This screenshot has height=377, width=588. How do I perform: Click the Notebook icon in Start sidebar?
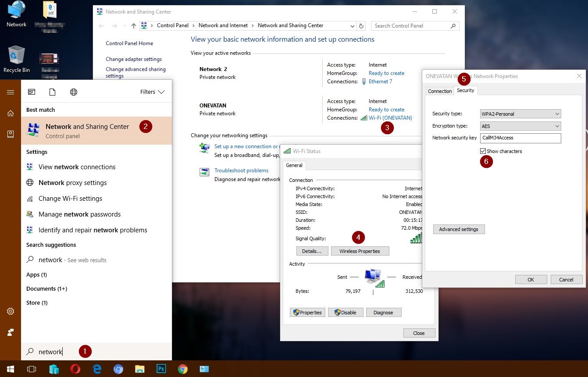pos(11,134)
